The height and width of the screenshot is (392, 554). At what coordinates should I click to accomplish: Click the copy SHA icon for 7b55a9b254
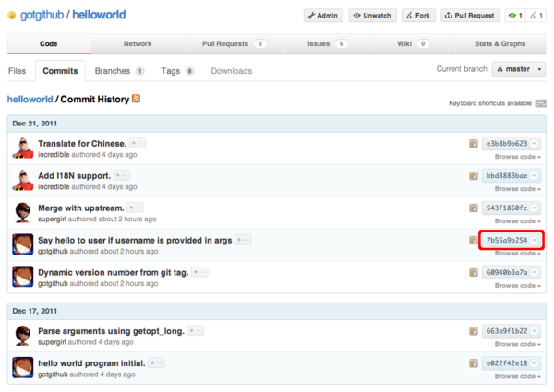(474, 241)
